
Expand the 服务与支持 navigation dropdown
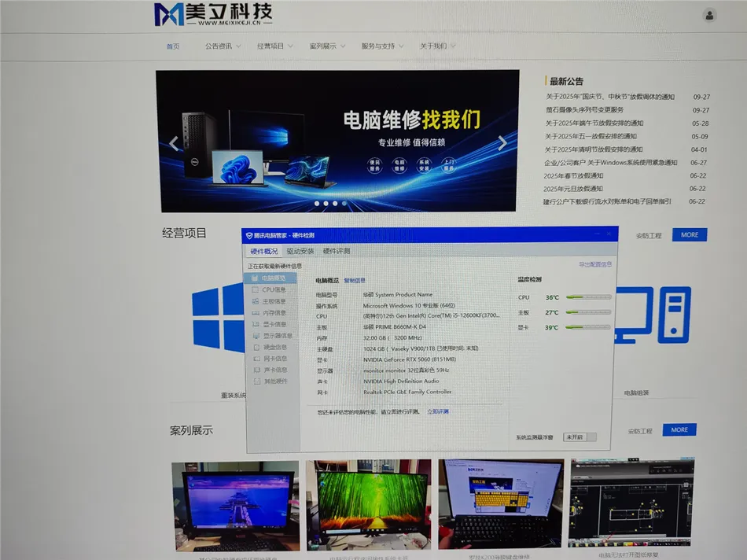click(x=382, y=46)
